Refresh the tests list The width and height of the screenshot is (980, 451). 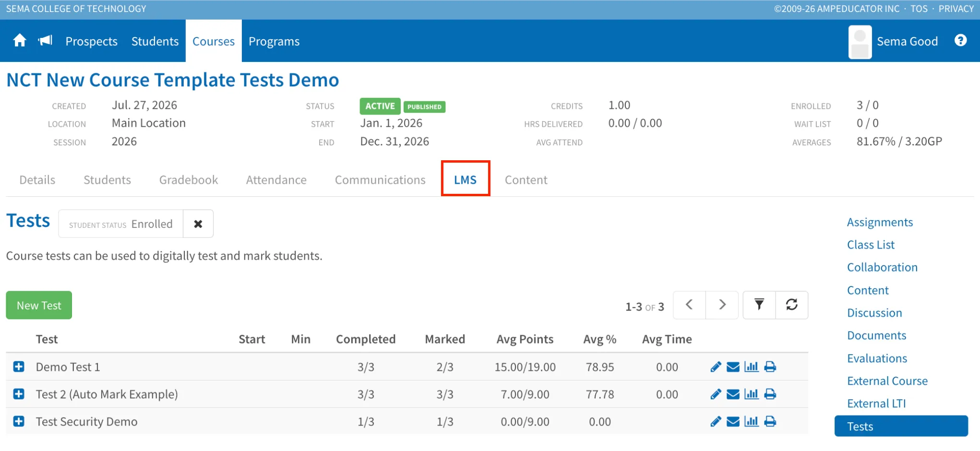coord(792,305)
